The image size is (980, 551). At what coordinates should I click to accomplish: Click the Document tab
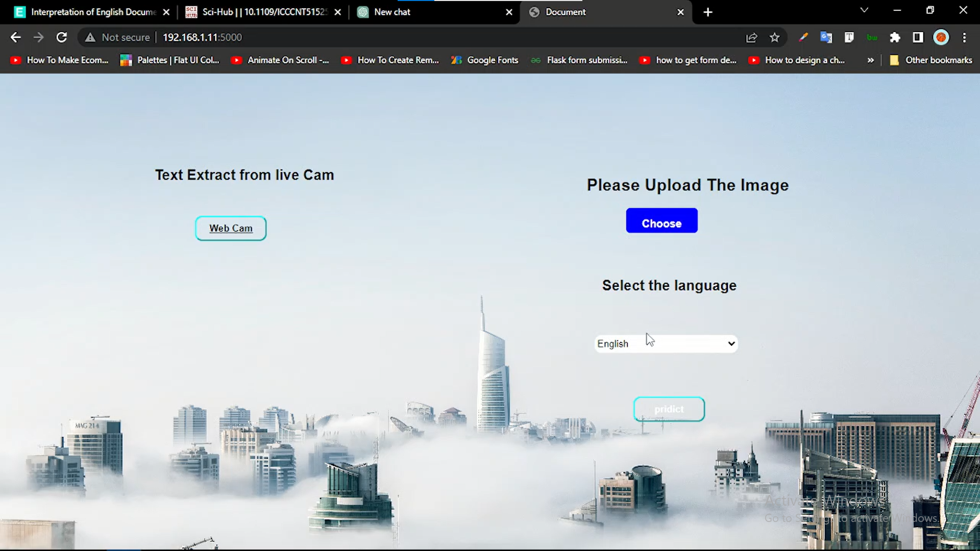(605, 11)
